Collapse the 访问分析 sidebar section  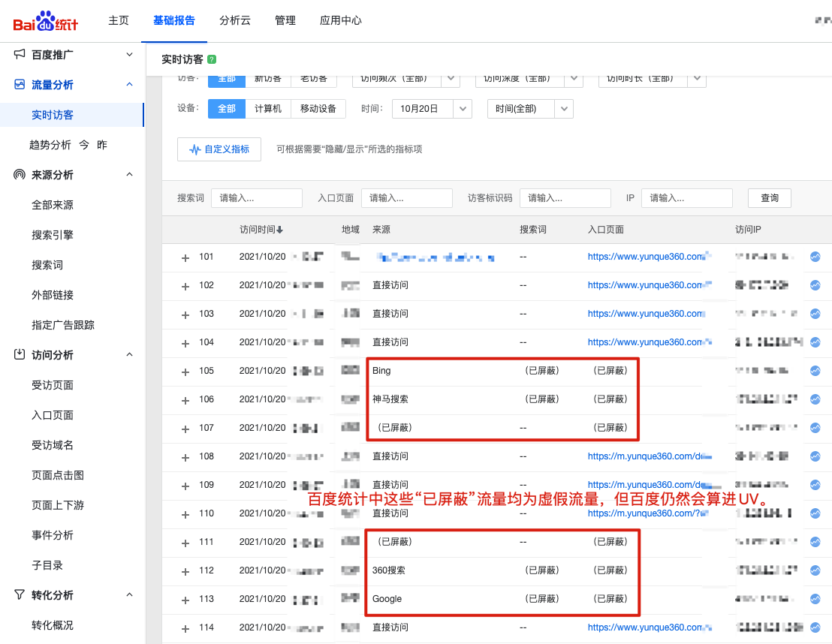tap(129, 354)
